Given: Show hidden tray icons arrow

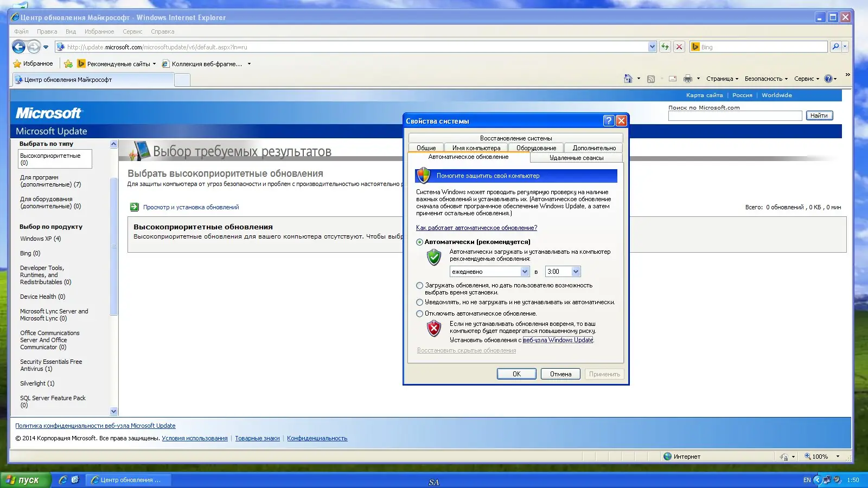Looking at the screenshot, I should pyautogui.click(x=817, y=480).
